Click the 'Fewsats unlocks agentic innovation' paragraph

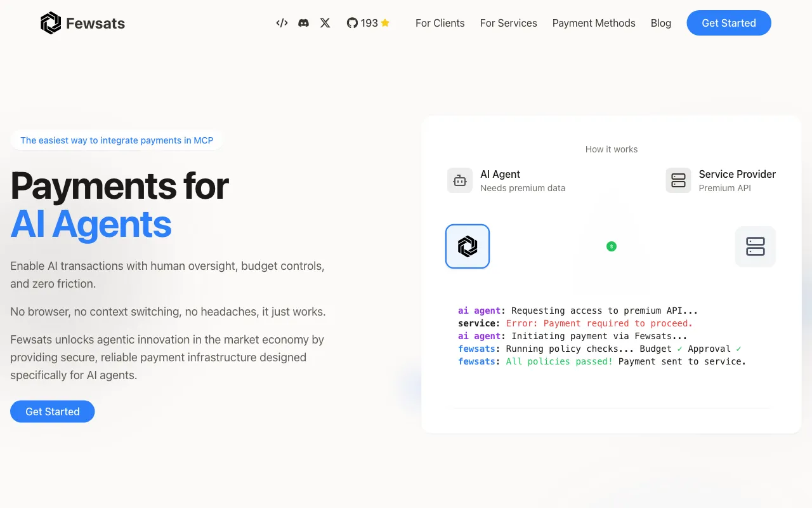coord(167,358)
